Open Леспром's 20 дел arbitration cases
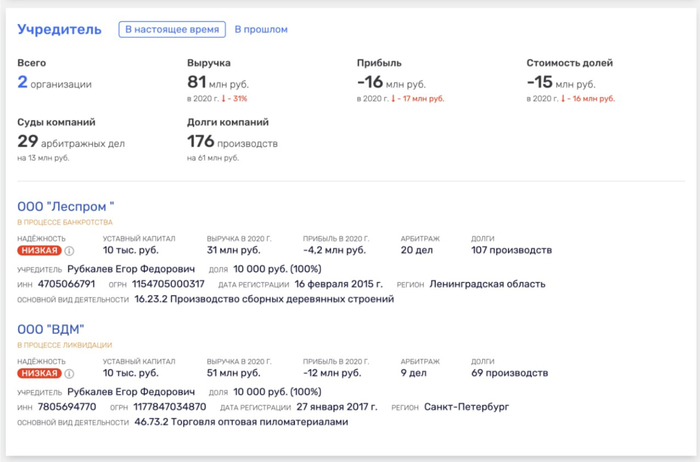 (x=417, y=250)
